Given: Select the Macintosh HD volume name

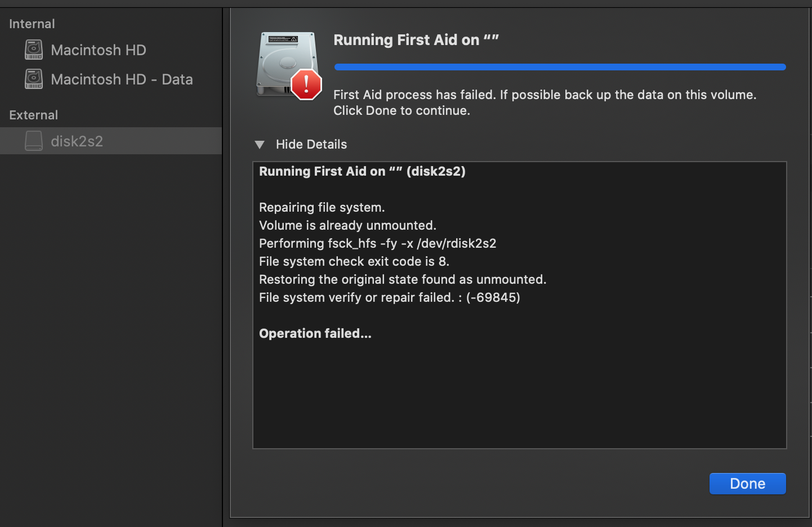Looking at the screenshot, I should (x=99, y=50).
